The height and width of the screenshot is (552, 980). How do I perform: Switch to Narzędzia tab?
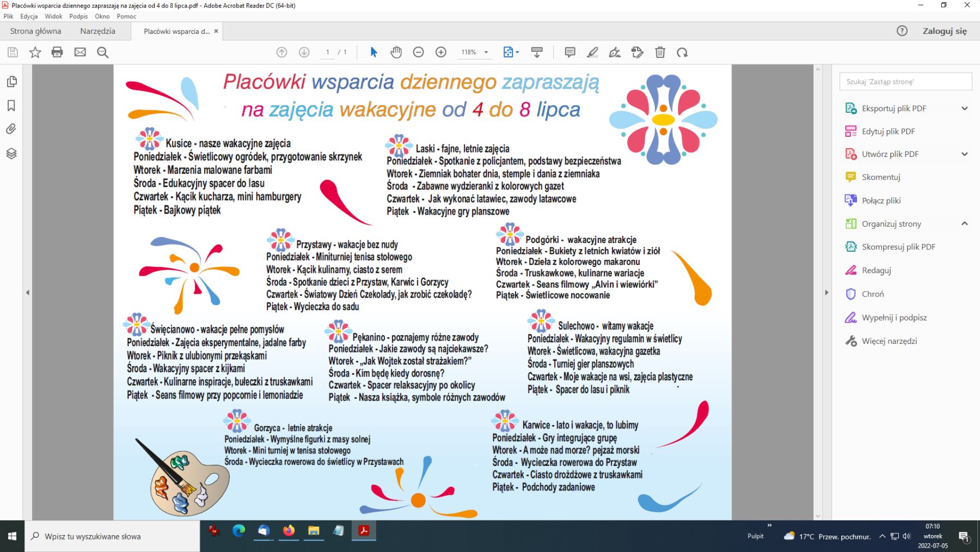coord(97,31)
